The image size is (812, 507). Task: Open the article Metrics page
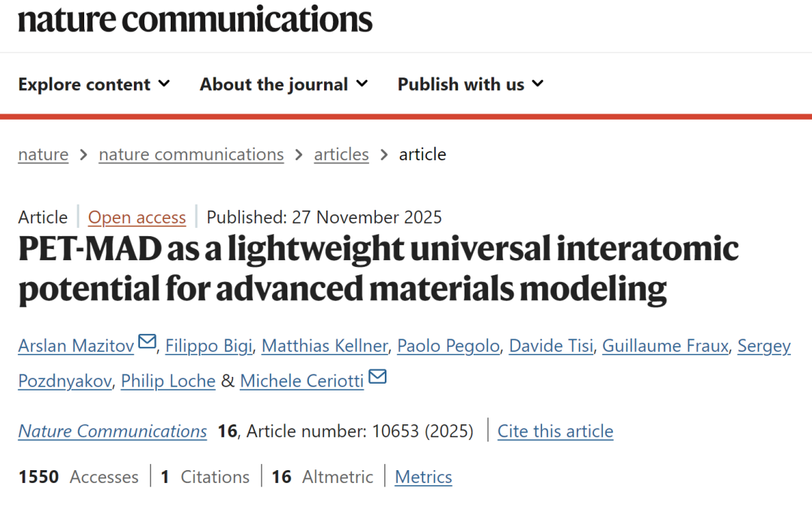[x=423, y=477]
